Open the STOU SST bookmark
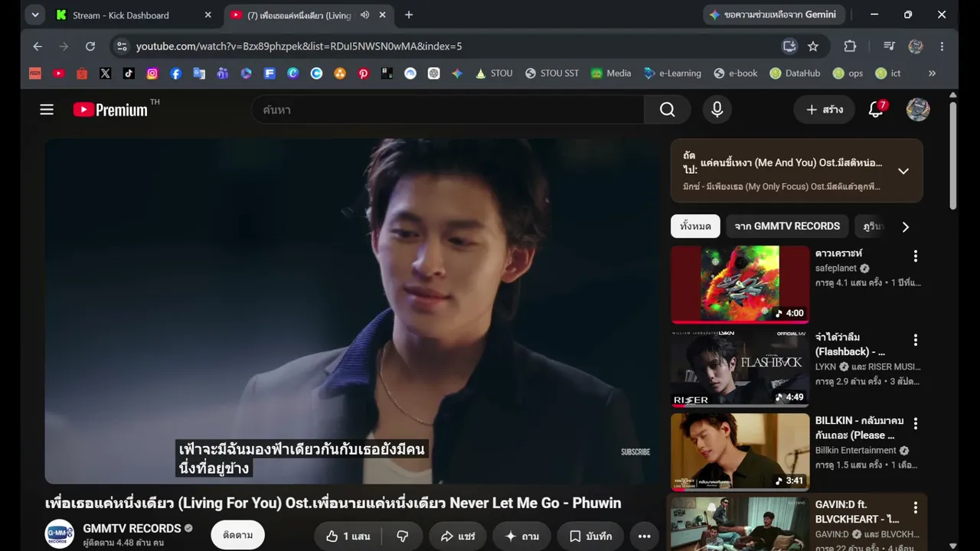Viewport: 980px width, 551px height. 552,73
